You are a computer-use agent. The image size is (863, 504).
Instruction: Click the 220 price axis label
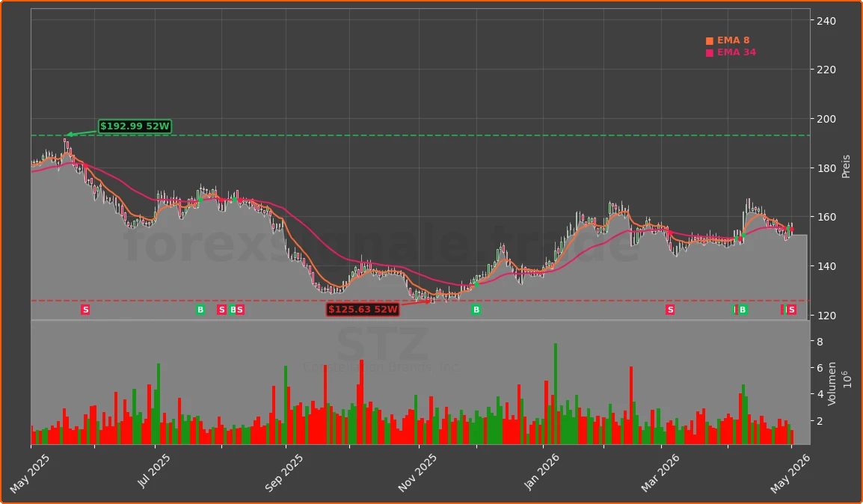coord(826,70)
